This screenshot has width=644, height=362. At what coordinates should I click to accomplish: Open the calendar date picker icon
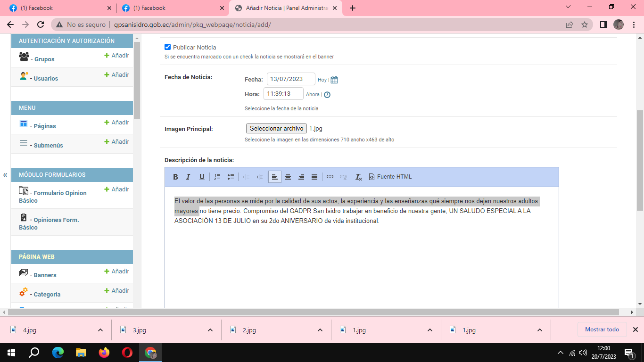[x=334, y=80]
